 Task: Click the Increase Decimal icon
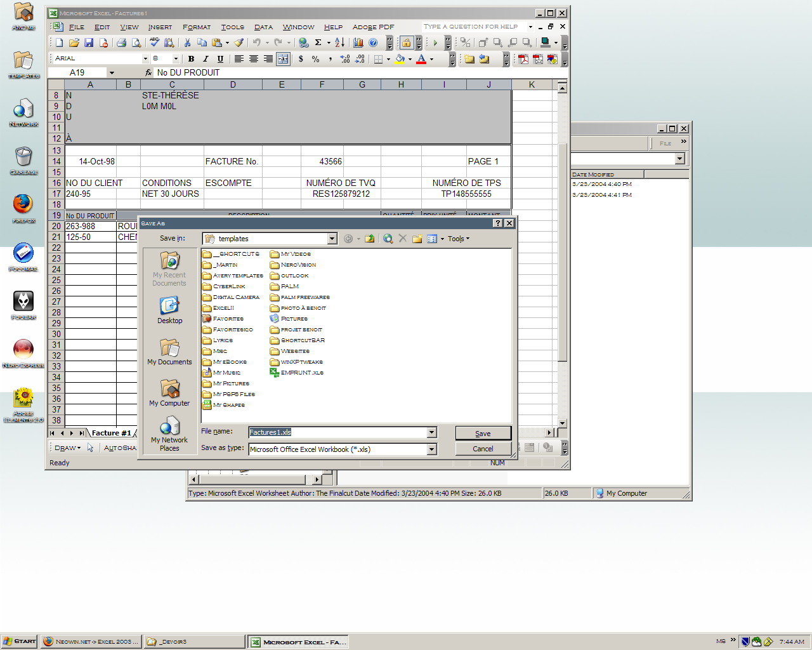(345, 59)
